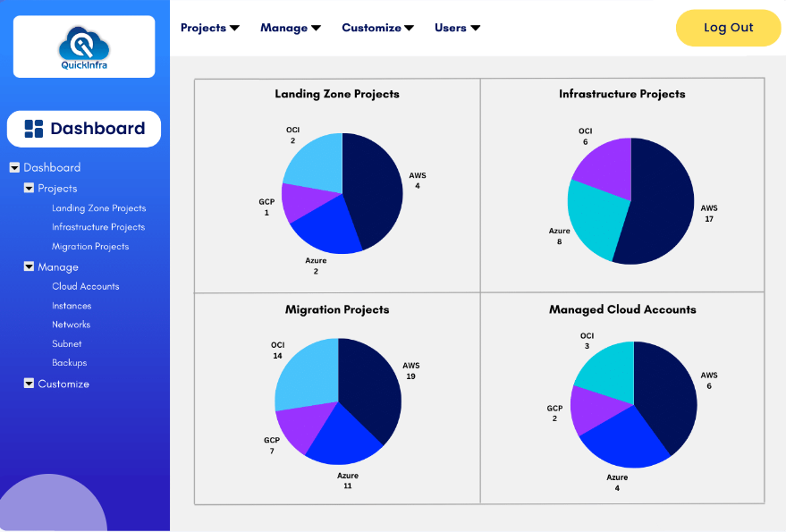Open Instances in sidebar
This screenshot has height=532, width=786.
[72, 306]
